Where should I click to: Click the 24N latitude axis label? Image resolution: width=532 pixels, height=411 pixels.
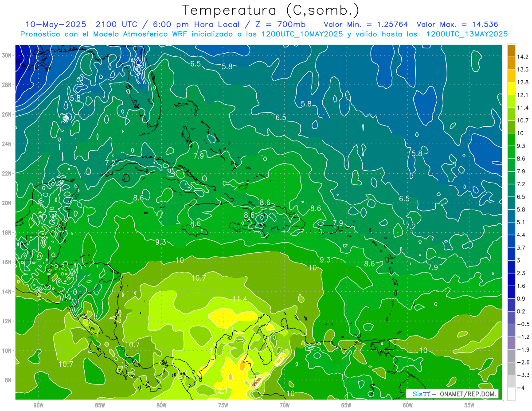[x=8, y=144]
